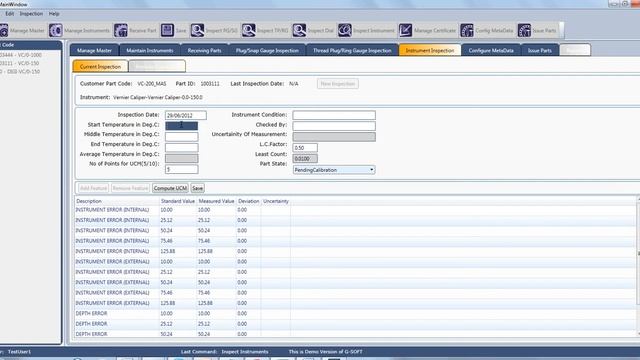Click the End Temperature input field

click(182, 147)
